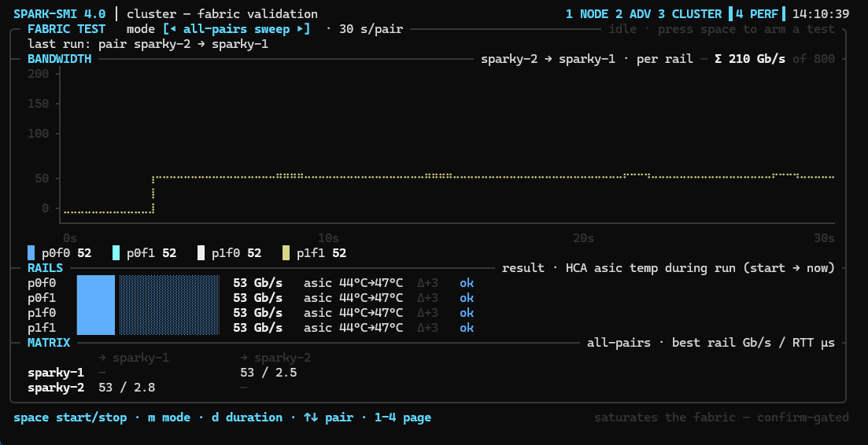Screen dimensions: 868x445
Task: Click the 53 / 2.8 matrix cell
Action: (127, 388)
